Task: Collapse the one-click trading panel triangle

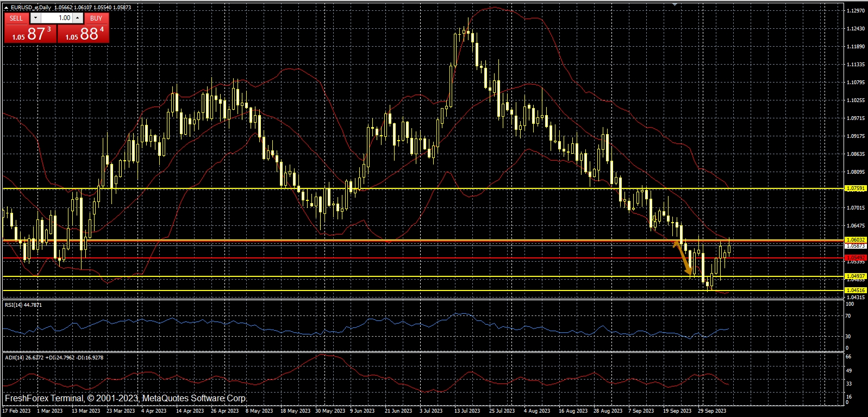Action: click(x=6, y=8)
